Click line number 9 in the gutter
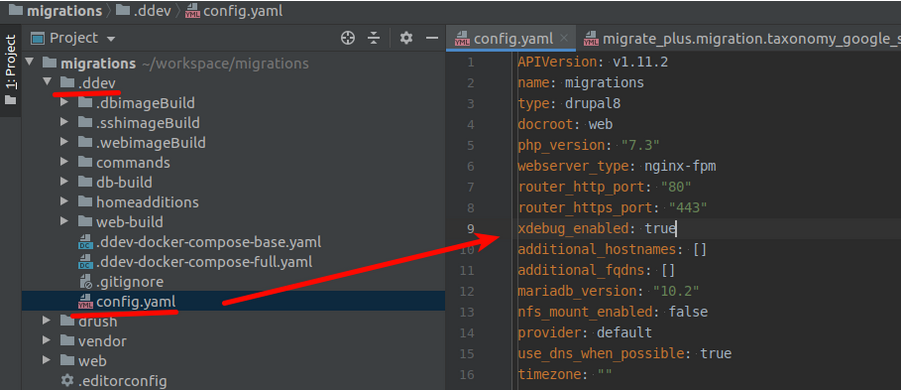901x390 pixels. [471, 229]
